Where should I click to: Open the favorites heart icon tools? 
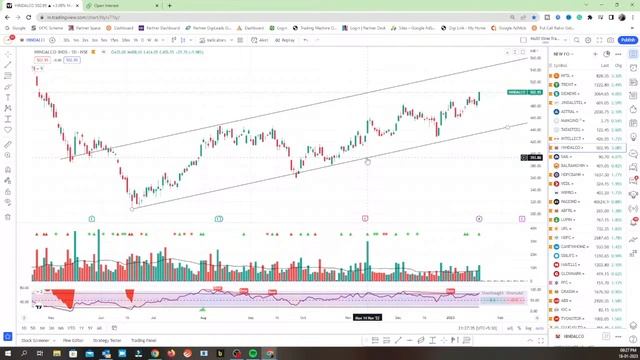8,130
